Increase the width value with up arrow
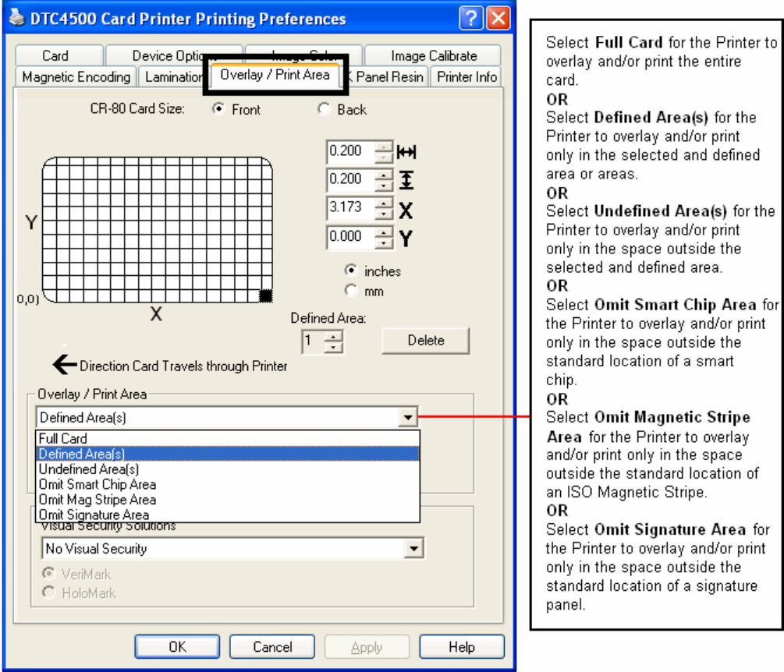 pyautogui.click(x=384, y=147)
